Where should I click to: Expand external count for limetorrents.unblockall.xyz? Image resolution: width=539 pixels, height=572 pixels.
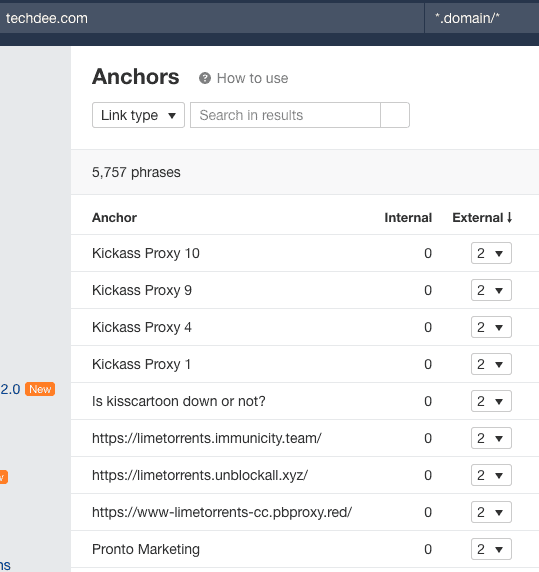tap(491, 475)
